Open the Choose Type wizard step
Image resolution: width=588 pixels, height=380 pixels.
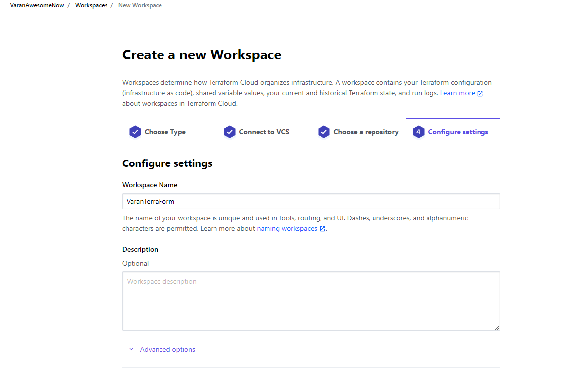coord(164,132)
